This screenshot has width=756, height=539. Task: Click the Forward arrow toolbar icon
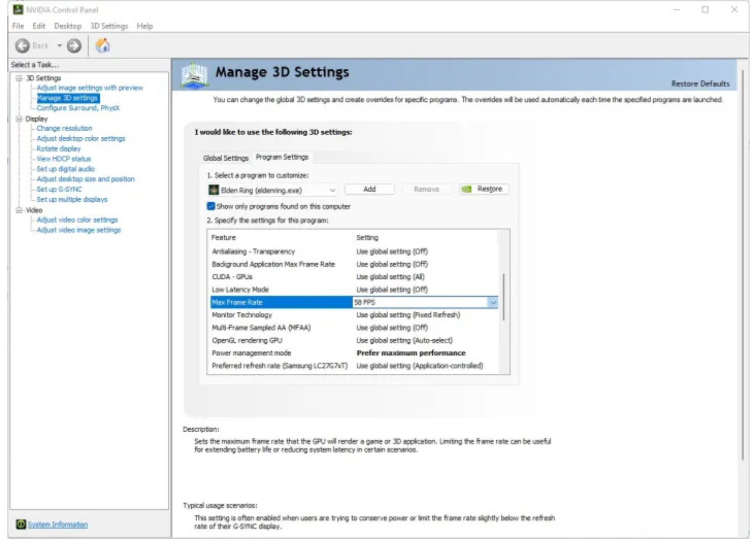tap(74, 46)
